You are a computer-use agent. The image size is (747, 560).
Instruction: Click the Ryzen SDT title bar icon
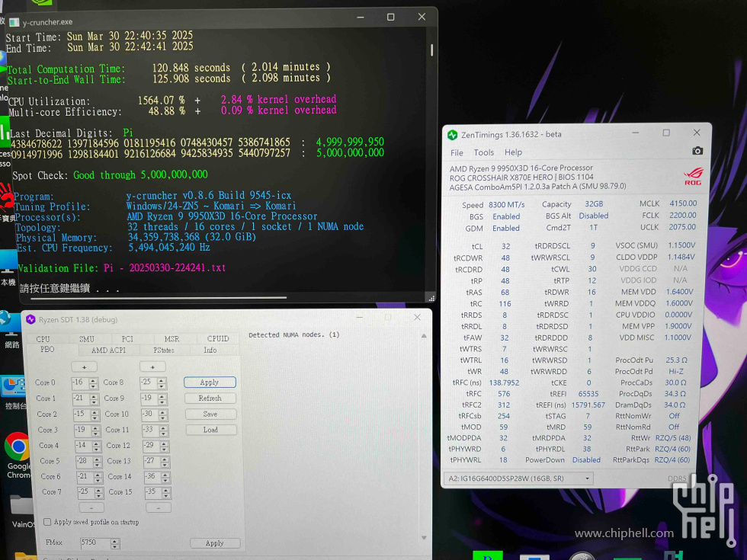tap(31, 319)
